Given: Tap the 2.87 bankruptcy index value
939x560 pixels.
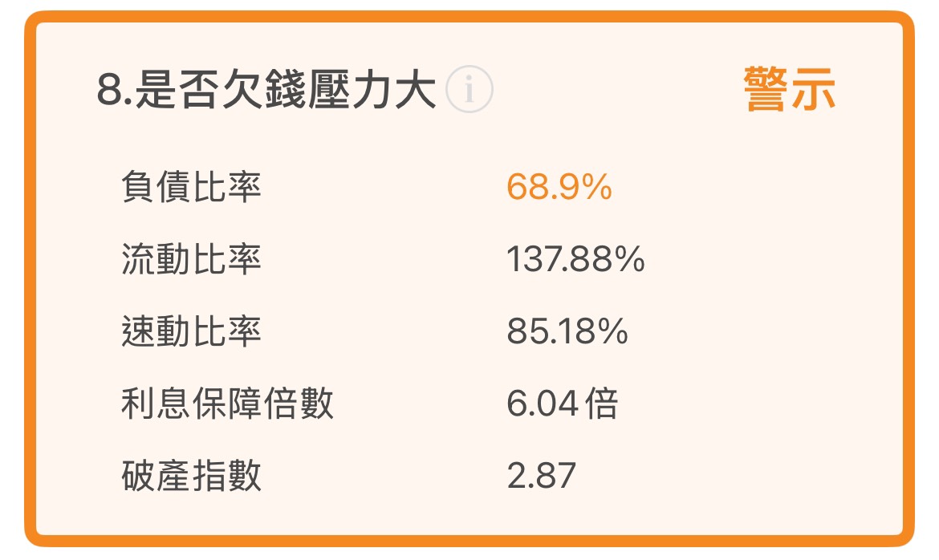Looking at the screenshot, I should pyautogui.click(x=542, y=476).
